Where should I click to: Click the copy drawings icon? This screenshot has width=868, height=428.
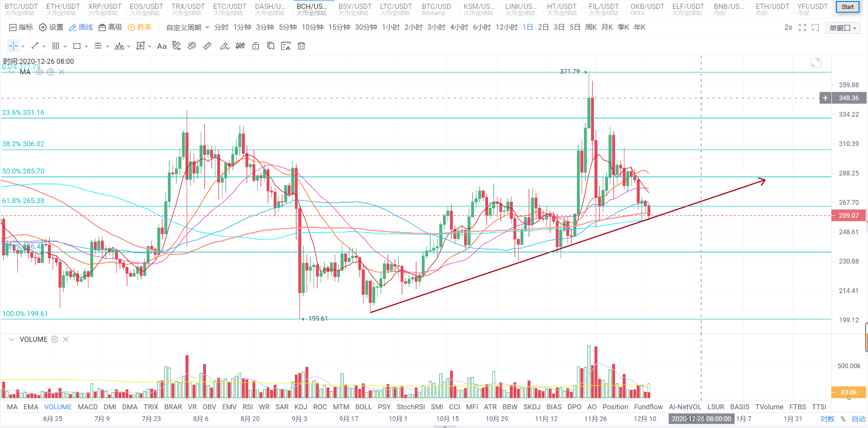(x=271, y=46)
